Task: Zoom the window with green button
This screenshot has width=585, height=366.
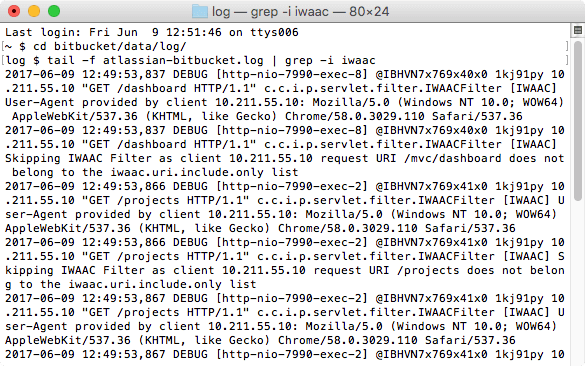Action: 54,11
